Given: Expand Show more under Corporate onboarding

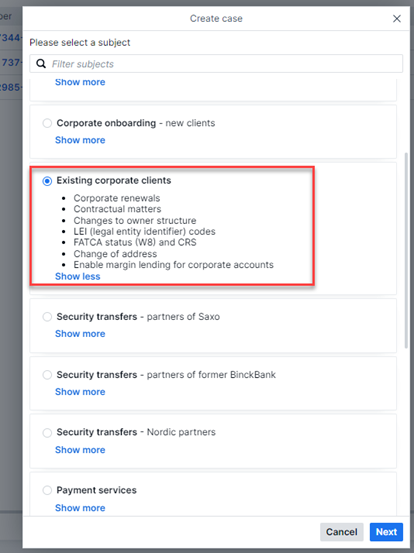Looking at the screenshot, I should pos(80,140).
